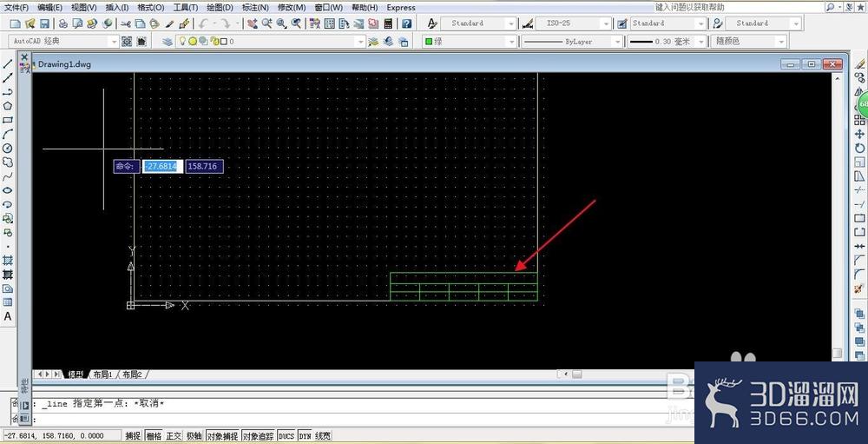Open the multileader style Standard dropdown
The width and height of the screenshot is (868, 444).
[797, 23]
